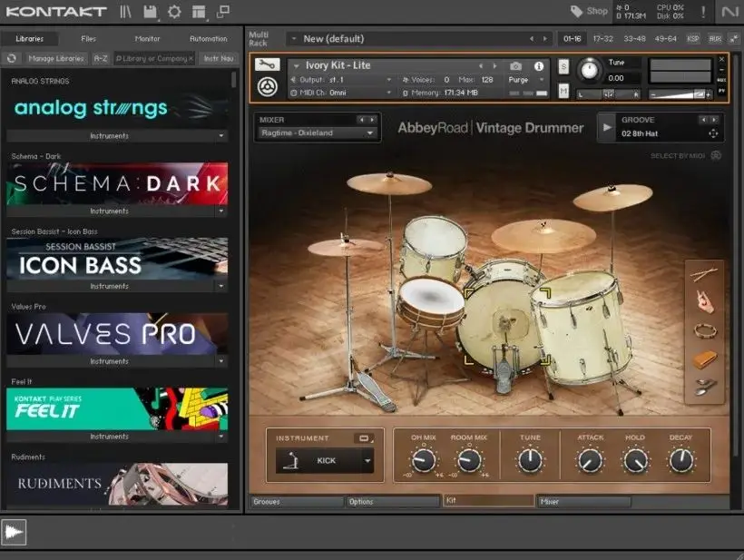Toggle A-Z library sorting

pos(100,58)
